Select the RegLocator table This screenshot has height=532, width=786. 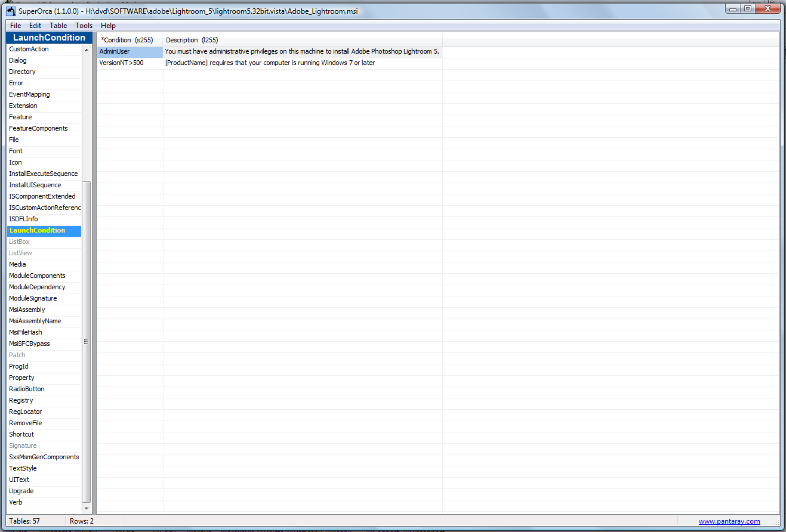click(x=44, y=412)
